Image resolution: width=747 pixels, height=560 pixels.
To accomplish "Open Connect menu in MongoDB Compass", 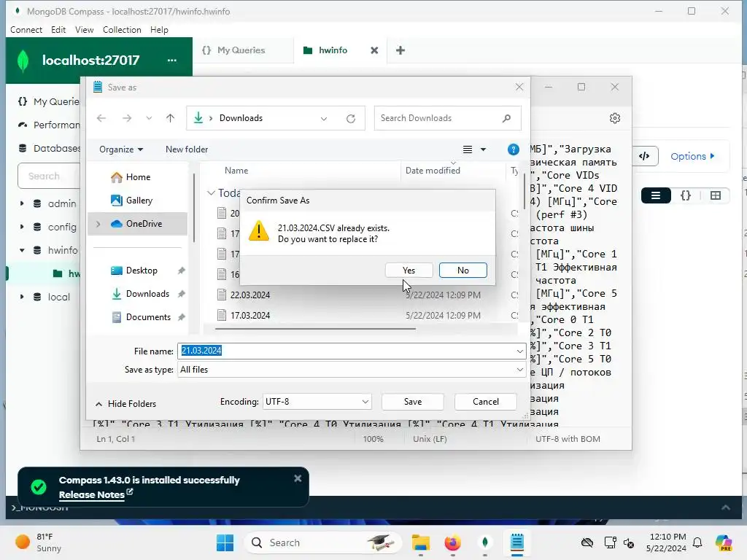I will pos(26,29).
